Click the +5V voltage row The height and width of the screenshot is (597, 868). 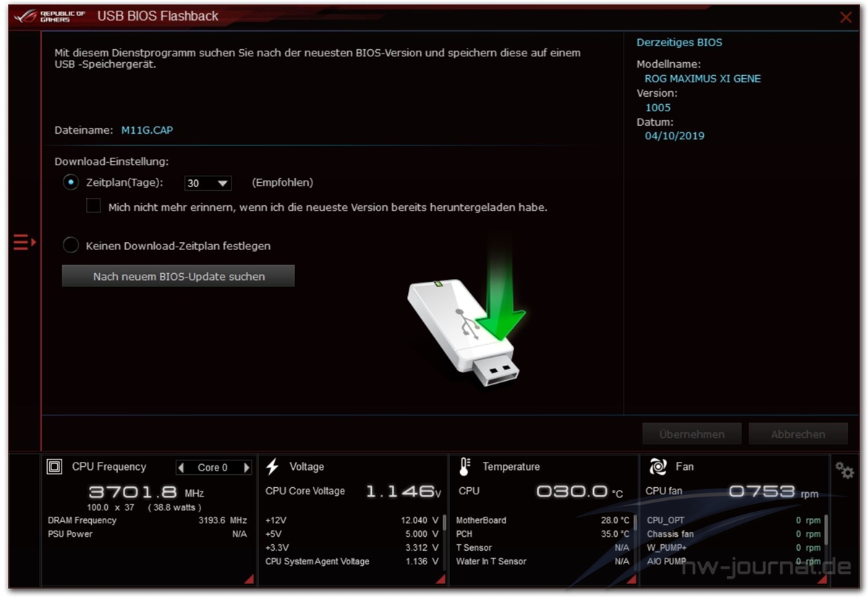tap(352, 534)
